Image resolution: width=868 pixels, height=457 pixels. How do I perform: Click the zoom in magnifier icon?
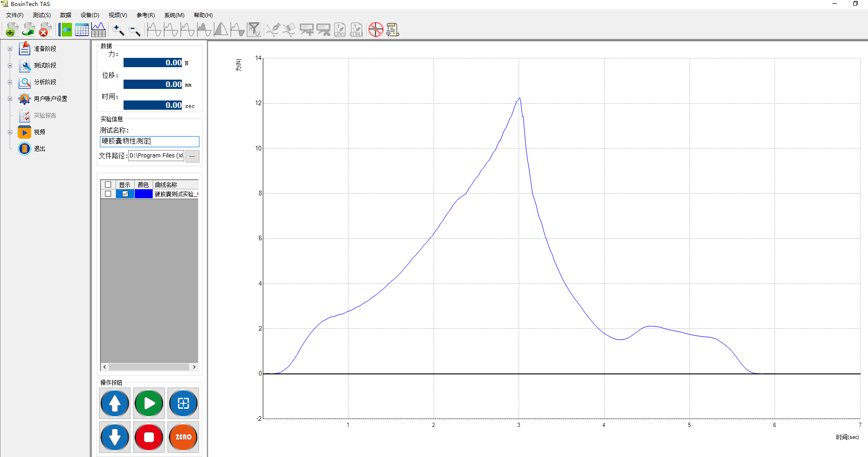pyautogui.click(x=118, y=30)
